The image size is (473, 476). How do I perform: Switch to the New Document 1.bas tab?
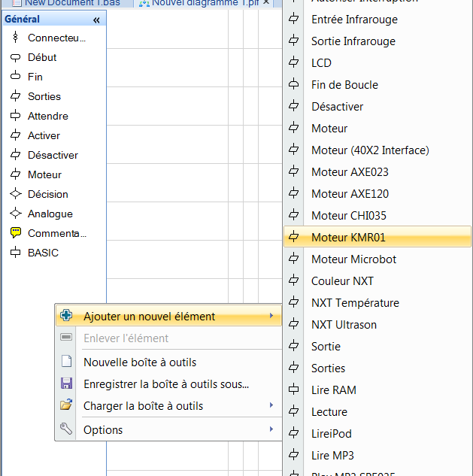coord(68,3)
